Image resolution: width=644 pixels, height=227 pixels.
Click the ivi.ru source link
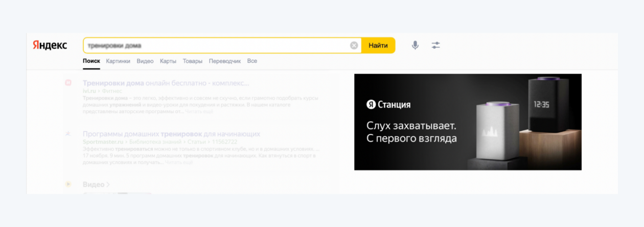click(x=90, y=90)
